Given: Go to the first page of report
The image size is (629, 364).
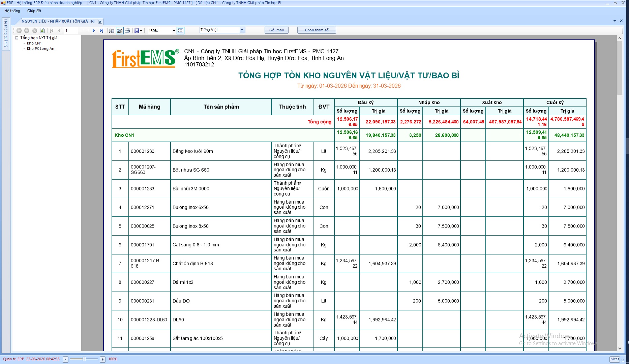Looking at the screenshot, I should click(52, 31).
